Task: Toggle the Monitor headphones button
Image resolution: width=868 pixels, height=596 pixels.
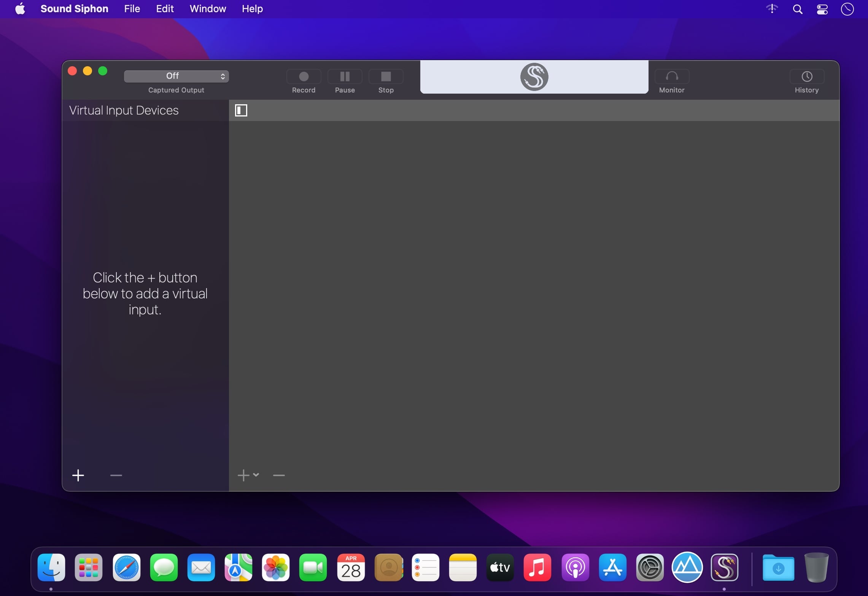Action: 672,77
